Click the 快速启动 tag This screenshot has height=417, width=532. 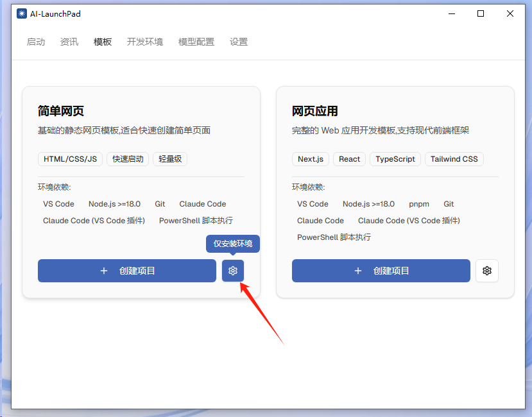pyautogui.click(x=128, y=159)
